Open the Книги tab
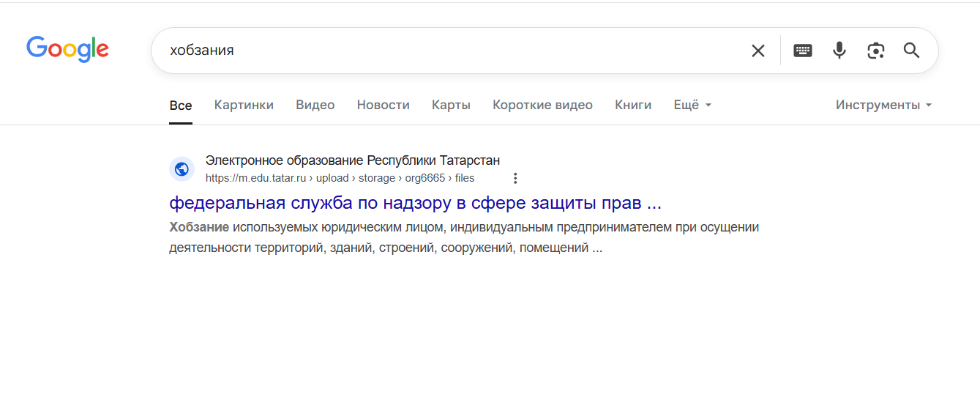 (x=633, y=105)
